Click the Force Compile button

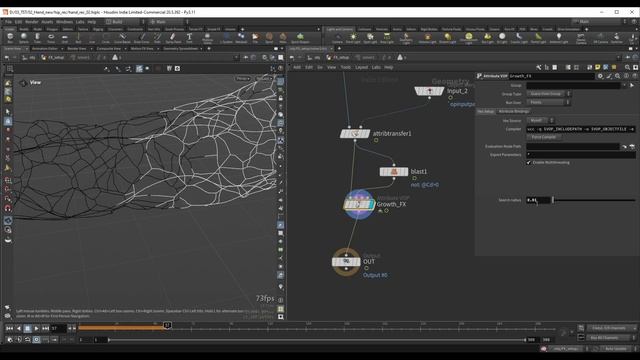tap(544, 137)
